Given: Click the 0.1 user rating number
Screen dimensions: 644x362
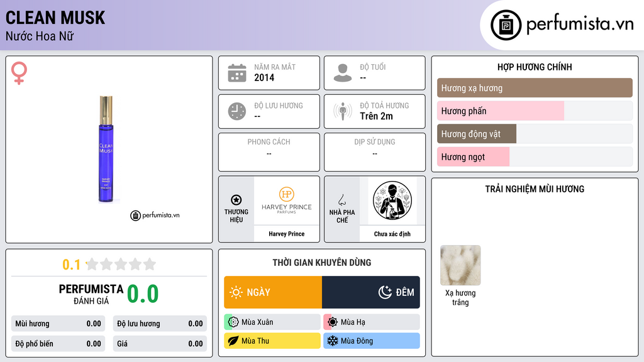Looking at the screenshot, I should point(71,265).
